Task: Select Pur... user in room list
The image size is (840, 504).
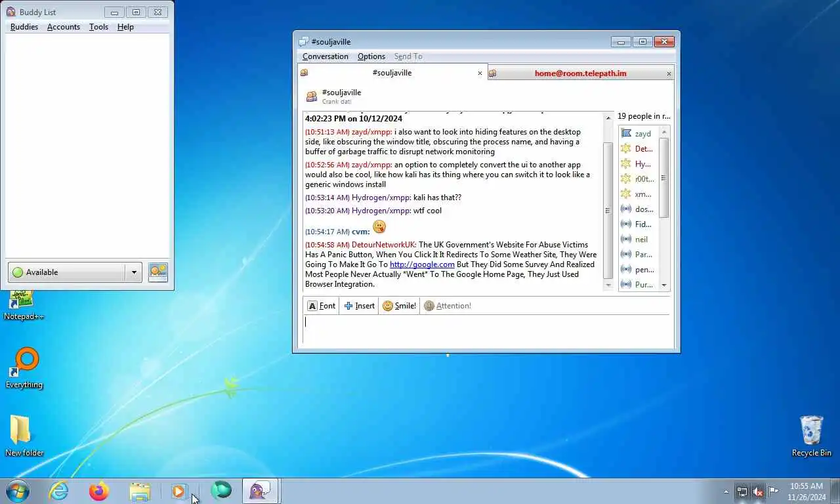Action: point(637,285)
